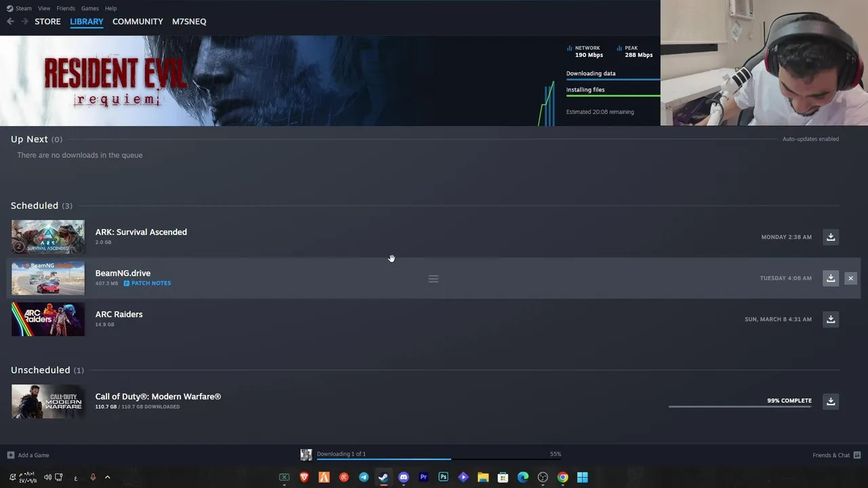Switch to the LIBRARY tab

[x=87, y=22]
